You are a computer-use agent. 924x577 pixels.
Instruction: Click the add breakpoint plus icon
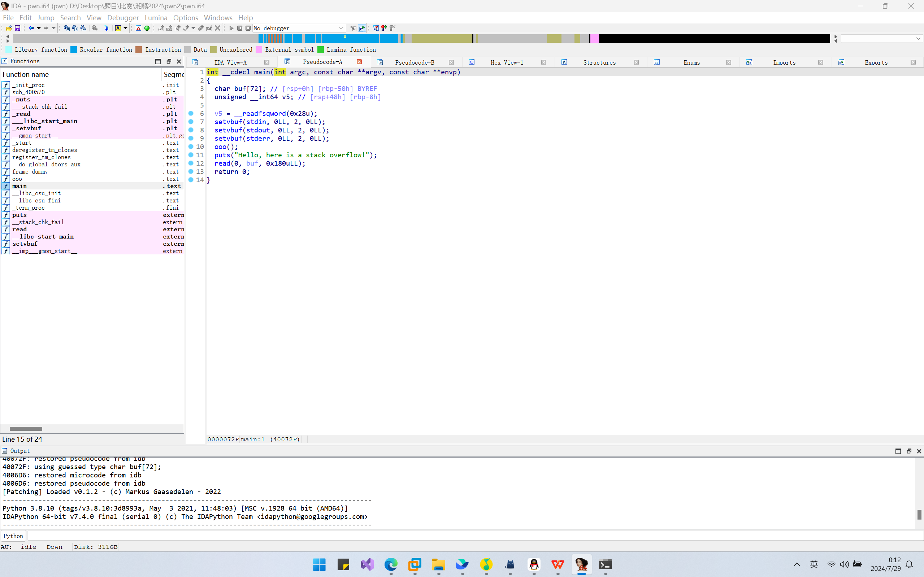tap(384, 28)
